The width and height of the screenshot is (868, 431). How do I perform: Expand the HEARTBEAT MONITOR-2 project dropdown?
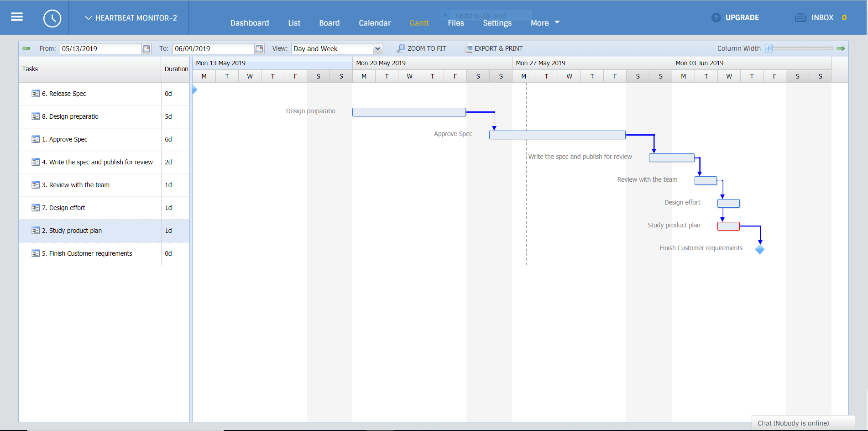click(x=131, y=18)
